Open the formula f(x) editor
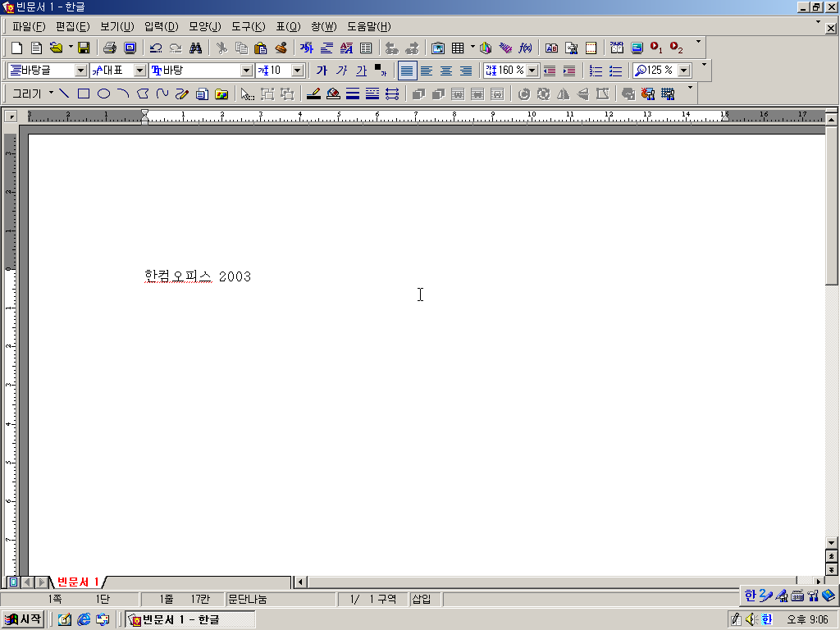Viewport: 840px width, 630px height. 526,48
